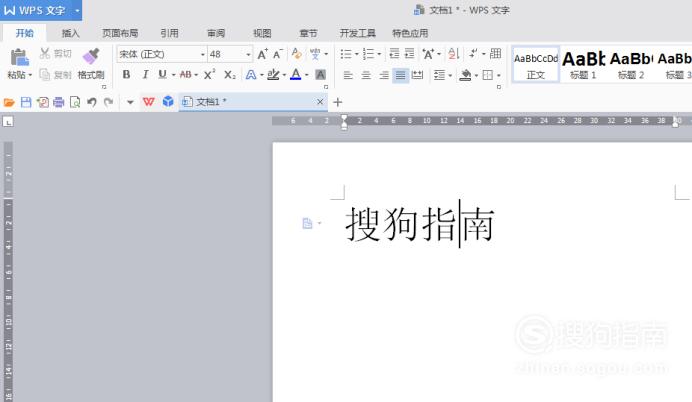
Task: Expand the Paste (粘贴) dropdown arrow
Action: pos(30,75)
